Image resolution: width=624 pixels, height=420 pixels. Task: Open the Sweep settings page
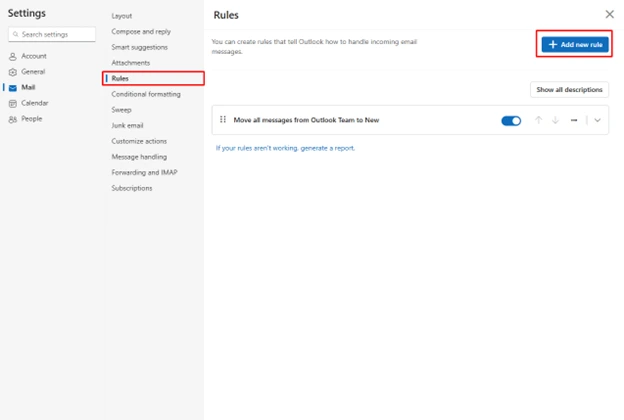[x=121, y=110]
